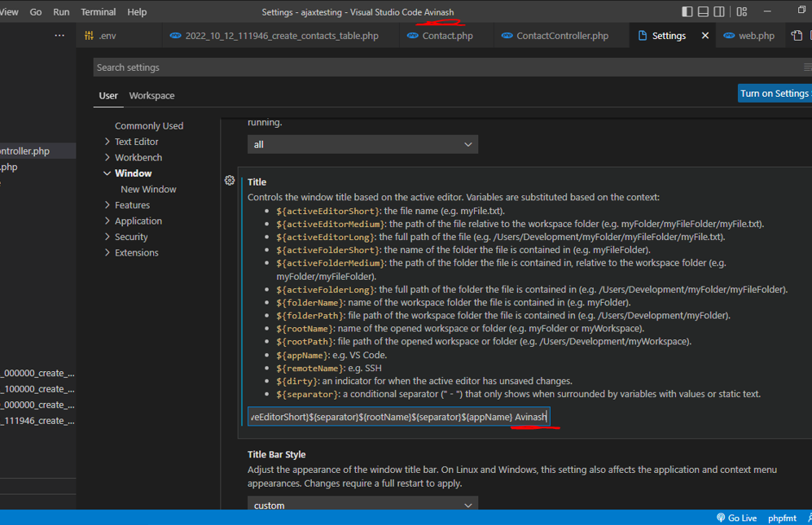
Task: Select the Text Editor category label
Action: (137, 142)
